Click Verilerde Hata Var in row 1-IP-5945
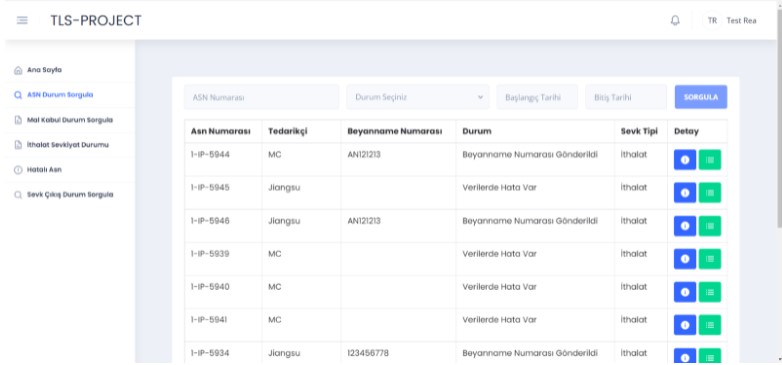The width and height of the screenshot is (782, 365). 499,187
